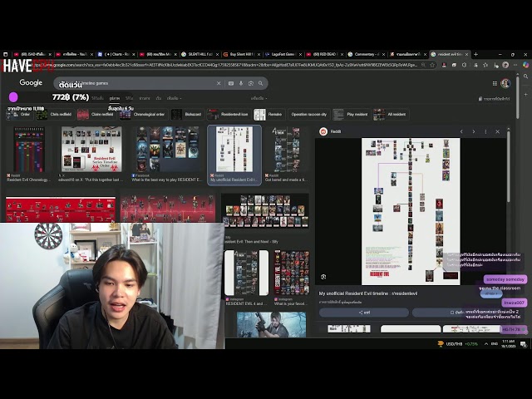Bookmark page with star icon

tap(432, 65)
